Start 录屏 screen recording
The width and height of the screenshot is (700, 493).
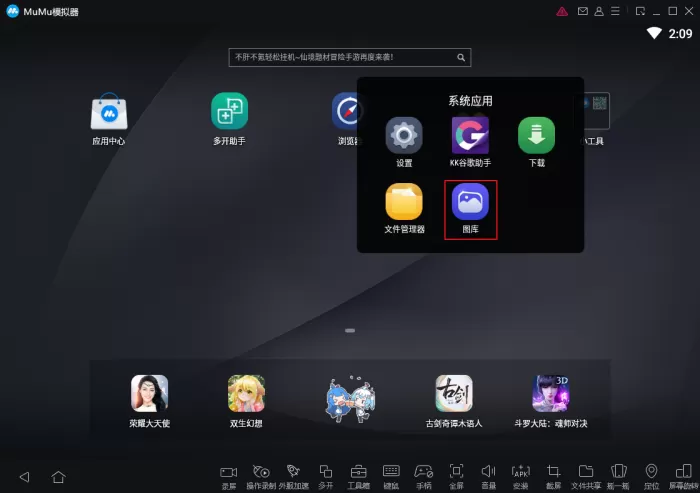229,476
